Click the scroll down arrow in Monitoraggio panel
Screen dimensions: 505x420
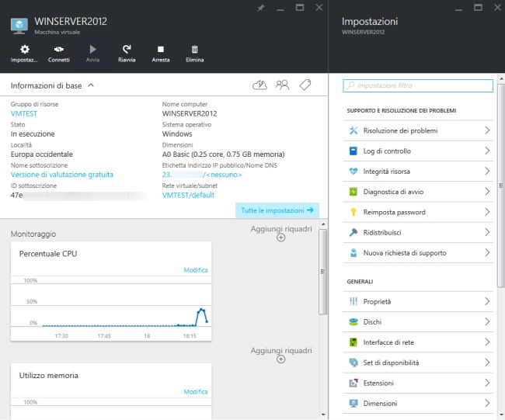(323, 415)
